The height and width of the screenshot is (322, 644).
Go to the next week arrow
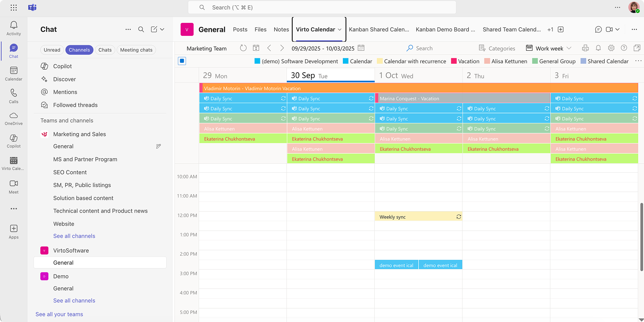click(282, 48)
